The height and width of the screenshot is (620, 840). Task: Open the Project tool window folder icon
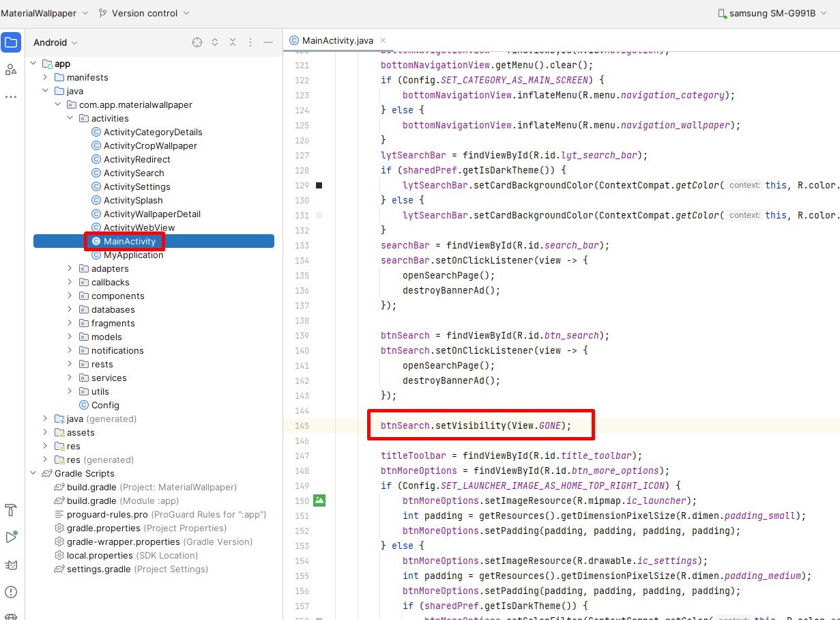coord(10,42)
